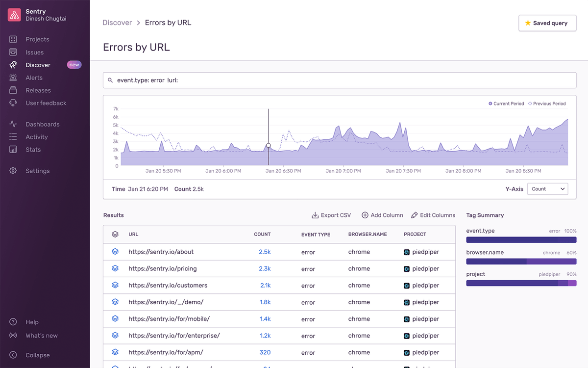The height and width of the screenshot is (368, 588).
Task: Click stack icon for sentry.io/about row
Action: [115, 252]
